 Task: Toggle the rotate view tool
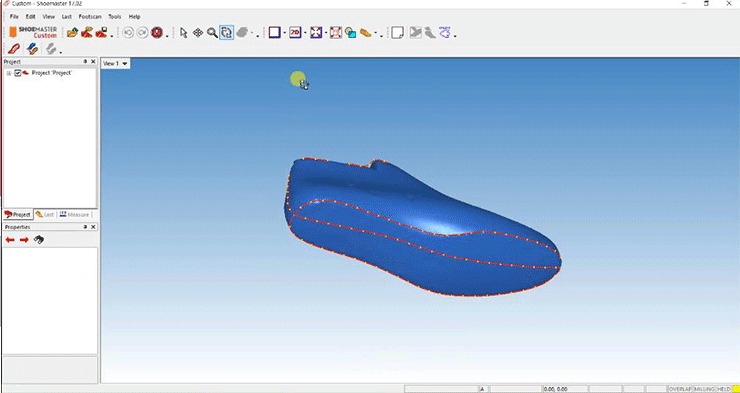click(227, 33)
